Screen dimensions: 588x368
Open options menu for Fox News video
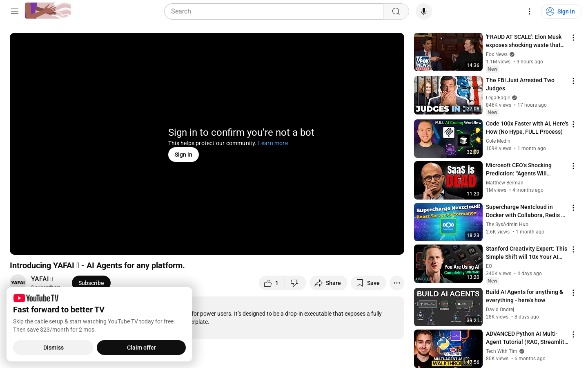(573, 38)
